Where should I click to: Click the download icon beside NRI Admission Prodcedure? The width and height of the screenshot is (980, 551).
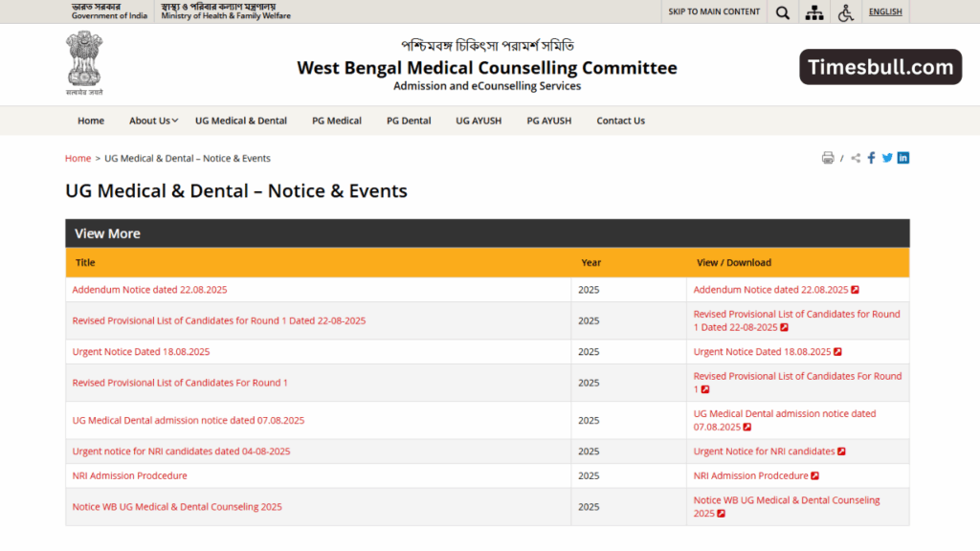[815, 474]
